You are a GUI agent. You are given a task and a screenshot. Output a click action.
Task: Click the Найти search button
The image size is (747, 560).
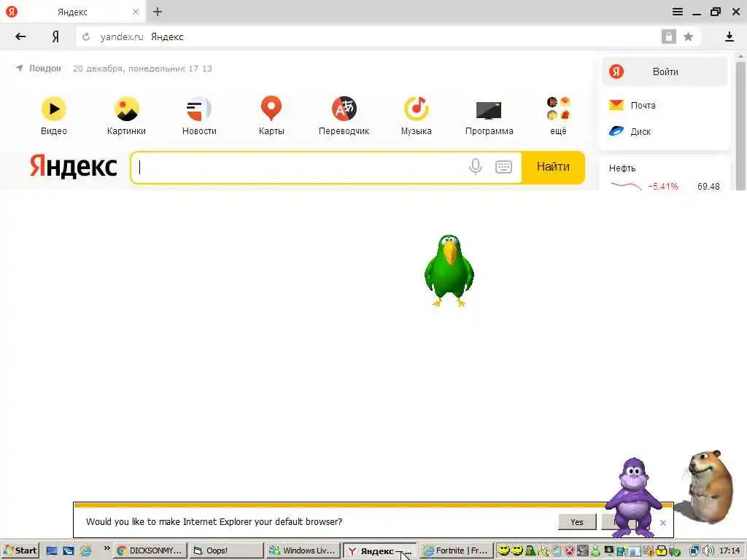coord(553,167)
